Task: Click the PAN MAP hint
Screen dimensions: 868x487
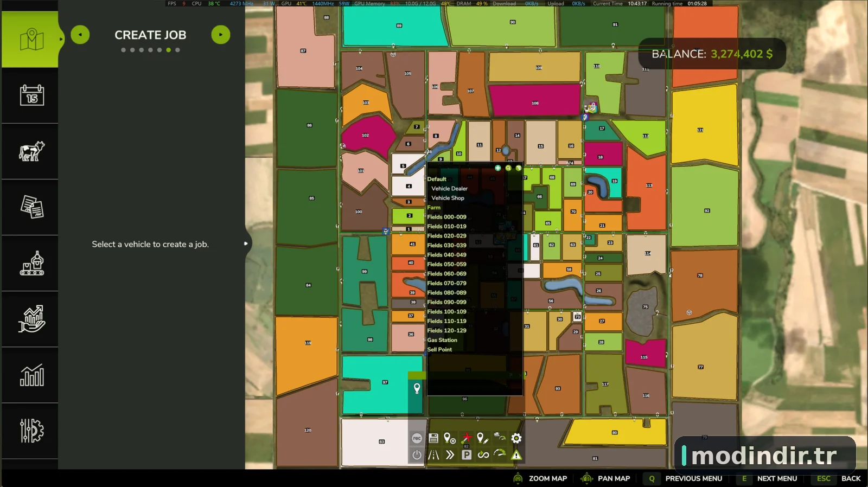Action: point(606,478)
